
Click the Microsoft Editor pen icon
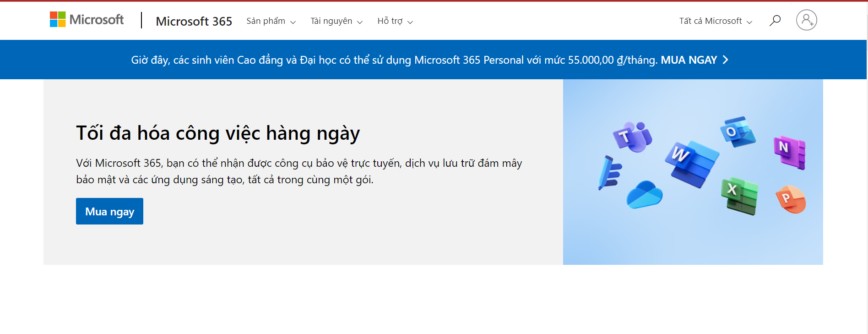pyautogui.click(x=609, y=173)
